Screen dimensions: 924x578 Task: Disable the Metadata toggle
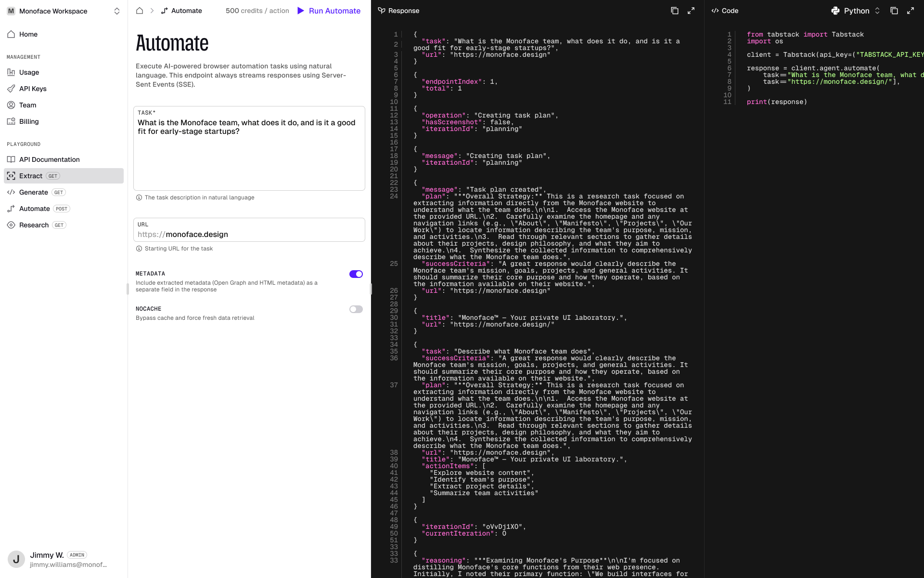point(356,274)
